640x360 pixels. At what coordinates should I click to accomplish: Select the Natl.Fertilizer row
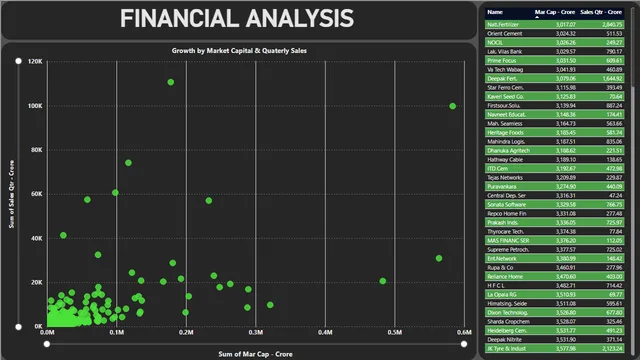click(x=554, y=24)
